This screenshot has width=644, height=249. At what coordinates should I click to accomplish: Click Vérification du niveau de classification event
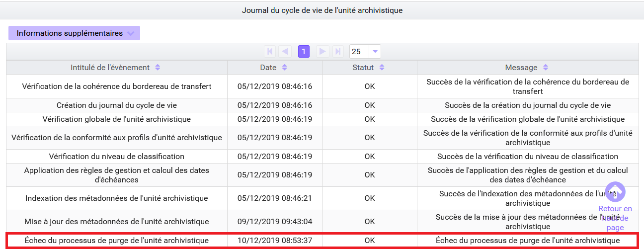116,157
